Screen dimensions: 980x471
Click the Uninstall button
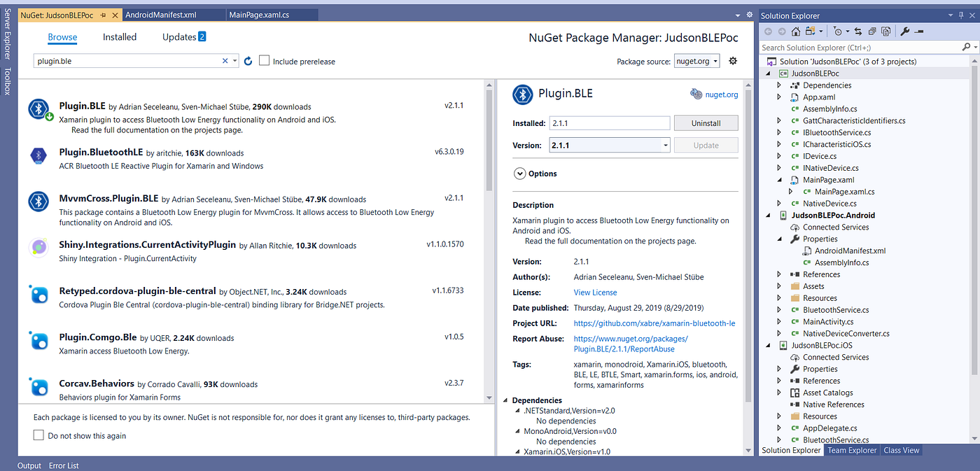pyautogui.click(x=706, y=123)
